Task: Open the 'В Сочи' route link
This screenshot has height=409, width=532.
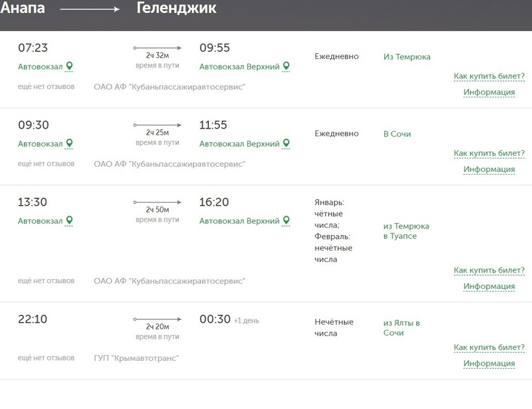Action: click(x=397, y=134)
